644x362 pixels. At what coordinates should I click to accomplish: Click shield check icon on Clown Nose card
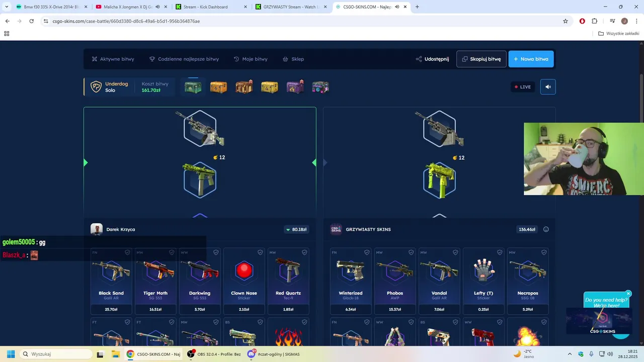point(260,252)
